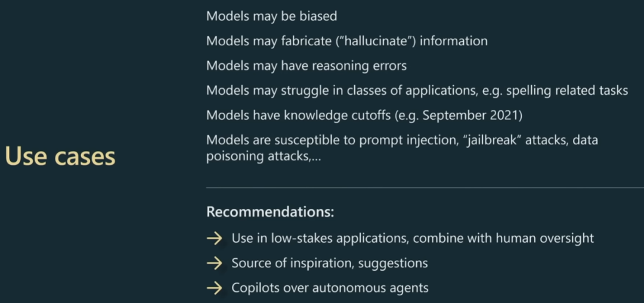Click the 'Models may be biased' line
This screenshot has height=303, width=644.
[x=271, y=16]
